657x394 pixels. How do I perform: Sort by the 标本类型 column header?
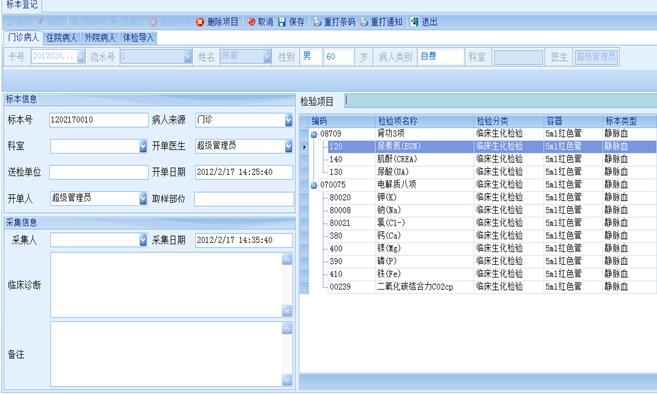tap(630, 121)
